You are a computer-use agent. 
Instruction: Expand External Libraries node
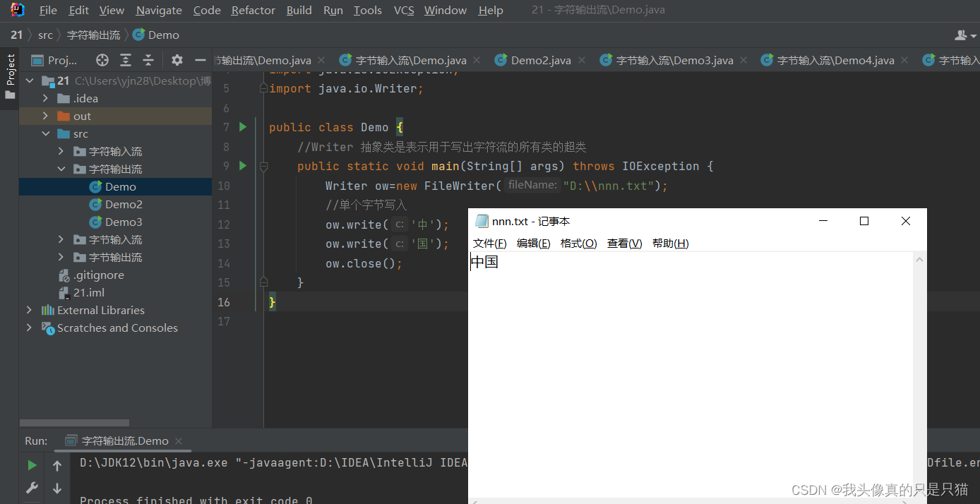29,310
